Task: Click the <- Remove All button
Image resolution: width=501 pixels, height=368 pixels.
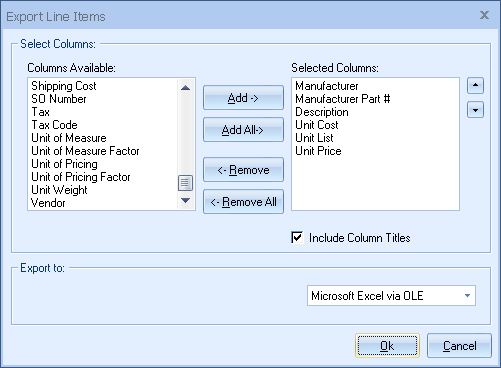Action: tap(243, 202)
